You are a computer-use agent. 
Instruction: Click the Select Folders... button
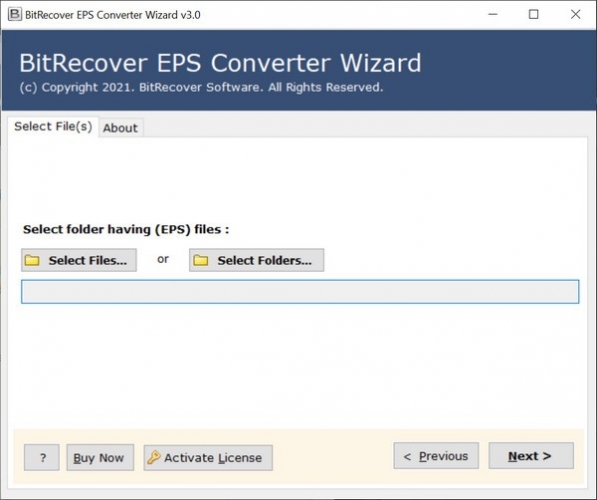point(257,260)
